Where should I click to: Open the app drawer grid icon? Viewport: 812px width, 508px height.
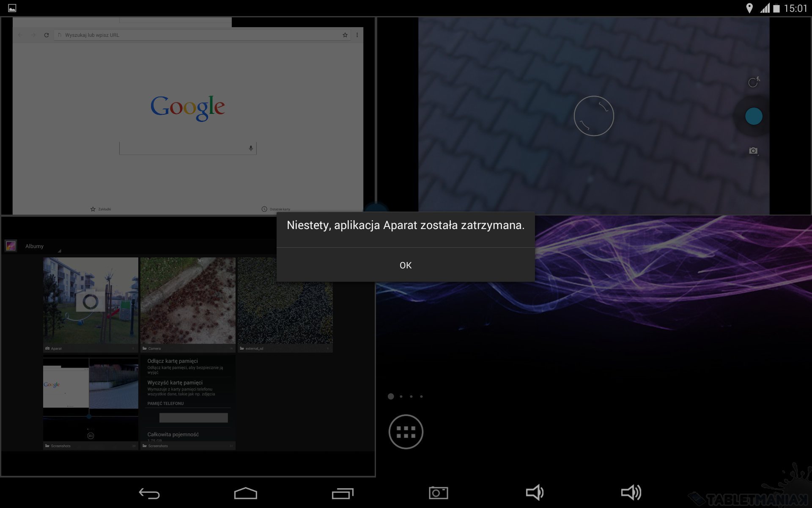point(406,432)
